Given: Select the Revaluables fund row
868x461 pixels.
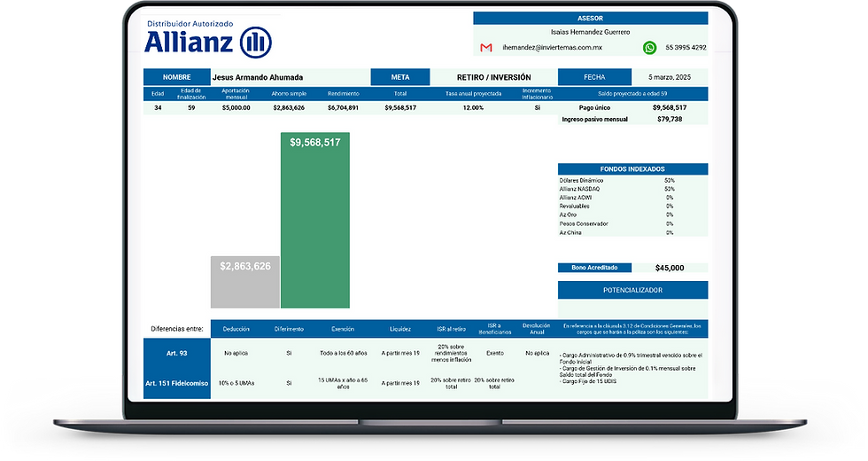Looking at the screenshot, I should tap(632, 206).
